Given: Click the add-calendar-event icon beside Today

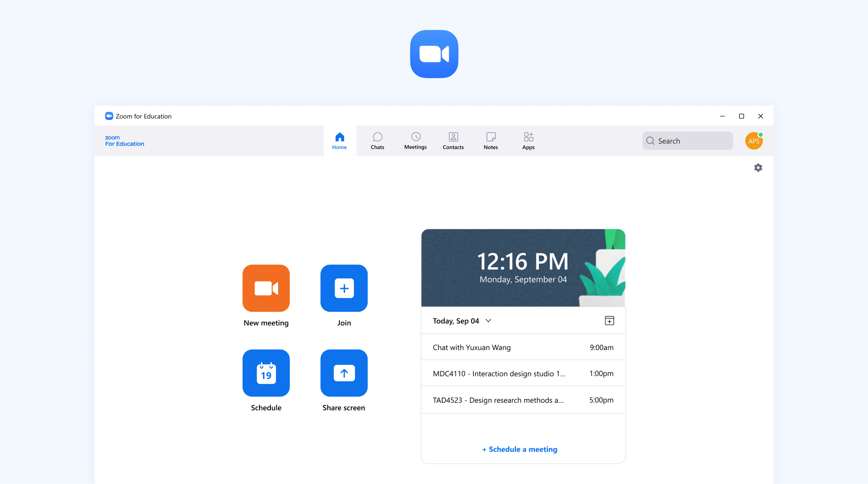Looking at the screenshot, I should click(609, 321).
